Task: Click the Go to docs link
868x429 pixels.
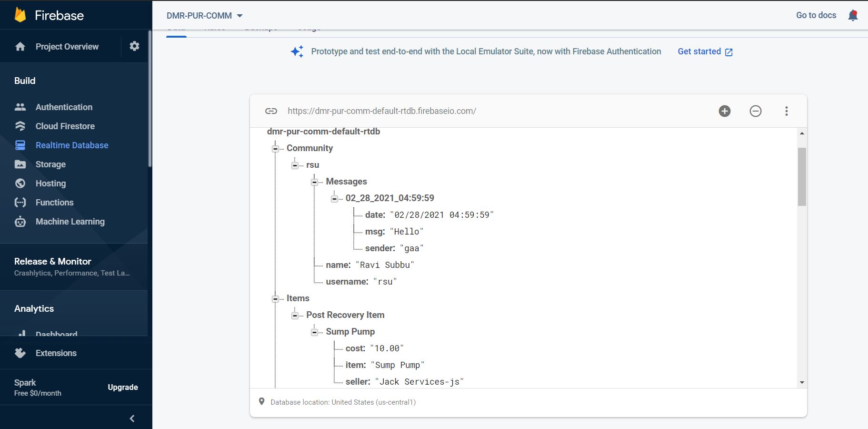Action: click(816, 15)
